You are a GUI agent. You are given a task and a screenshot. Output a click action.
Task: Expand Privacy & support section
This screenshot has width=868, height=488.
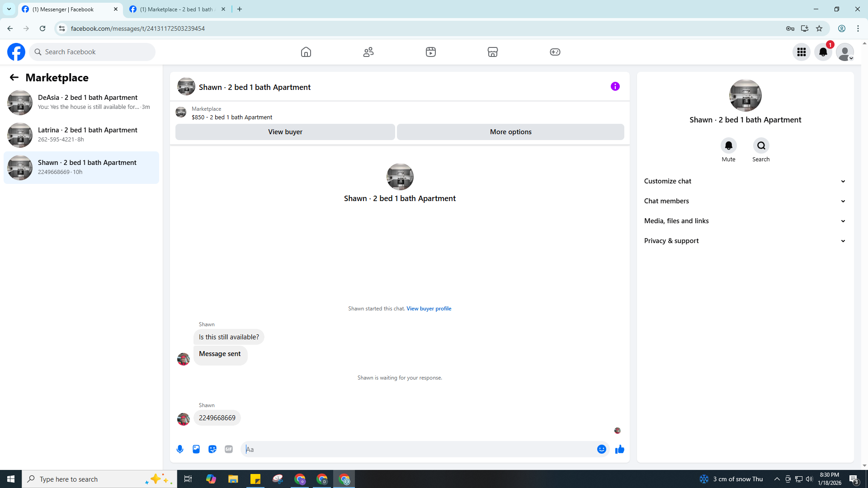pyautogui.click(x=745, y=241)
